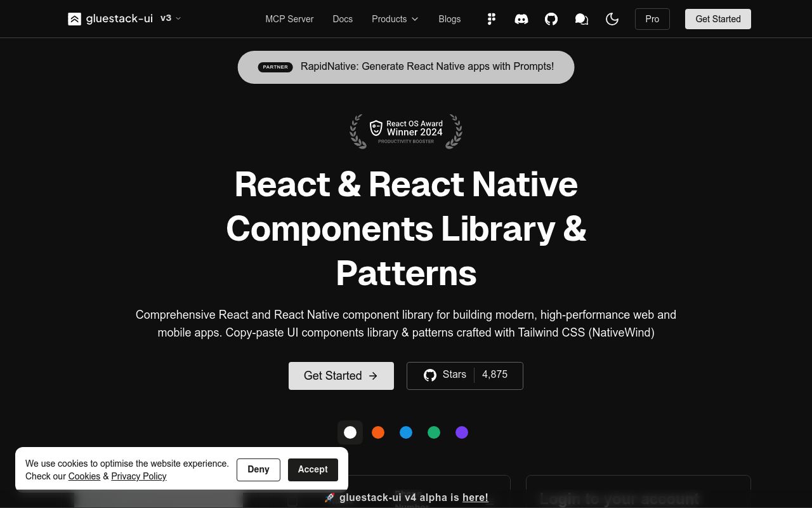
Task: Accept the cookie consent
Action: (x=312, y=469)
